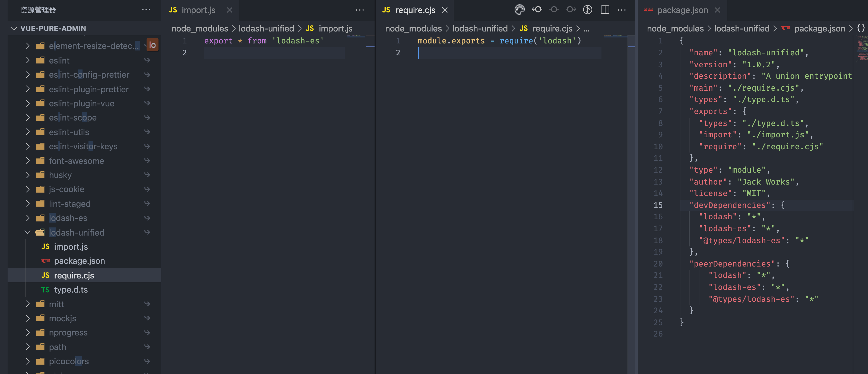Click the color palette icon in editor toolbar
The height and width of the screenshot is (374, 868).
click(519, 9)
